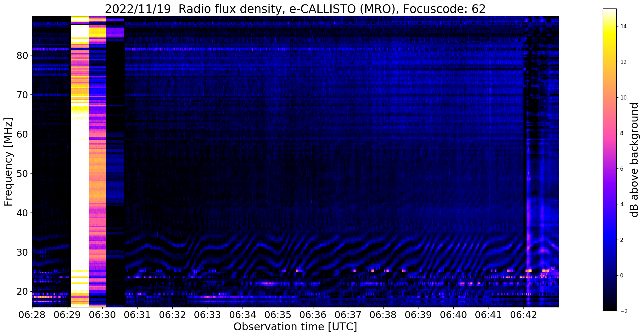The height and width of the screenshot is (336, 644).
Task: Click the colorbar tick value 2
Action: 621,240
